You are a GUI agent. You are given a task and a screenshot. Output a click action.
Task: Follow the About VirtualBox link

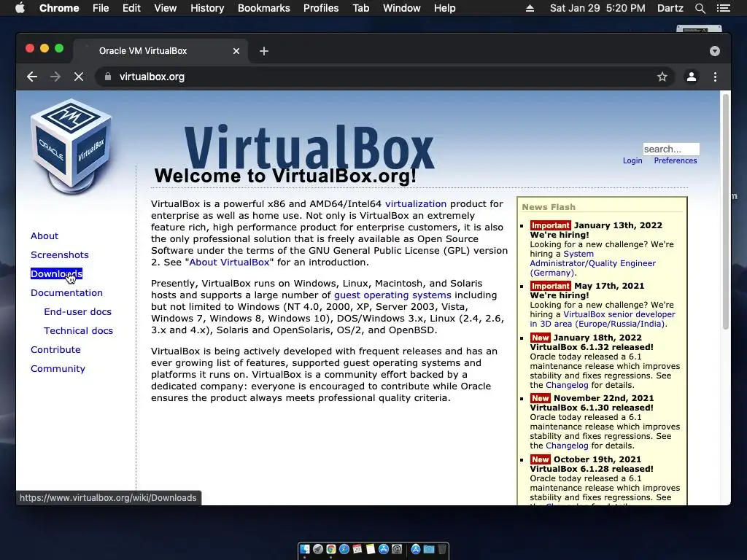pos(229,262)
